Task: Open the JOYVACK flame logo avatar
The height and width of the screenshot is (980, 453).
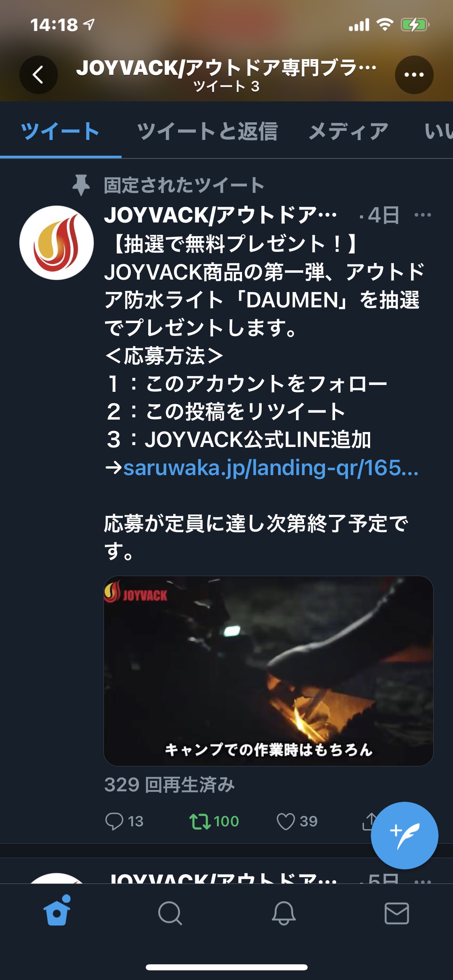Action: click(x=56, y=243)
